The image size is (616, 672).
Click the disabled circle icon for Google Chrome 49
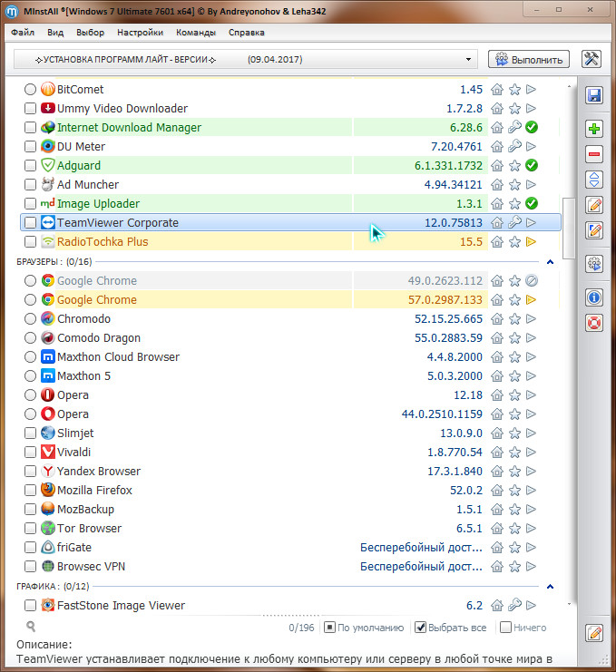532,281
